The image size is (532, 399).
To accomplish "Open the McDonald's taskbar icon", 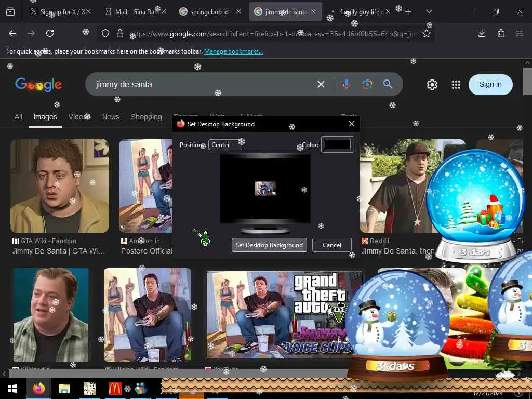I will [115, 389].
